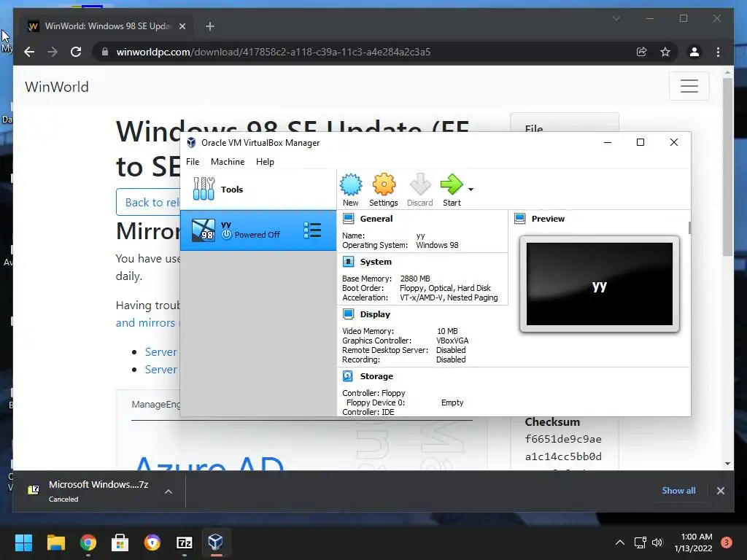Reload the WinWorld page
This screenshot has width=747, height=560.
coord(76,52)
